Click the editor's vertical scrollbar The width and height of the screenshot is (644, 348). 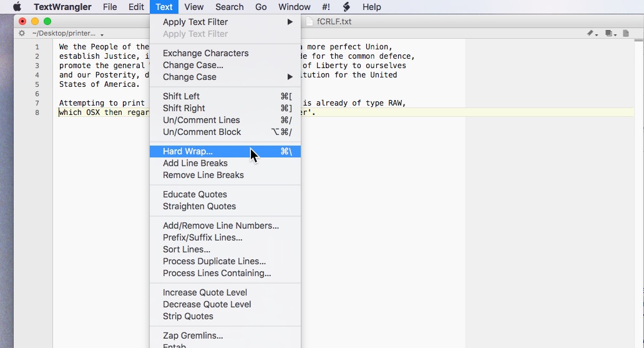[638, 193]
